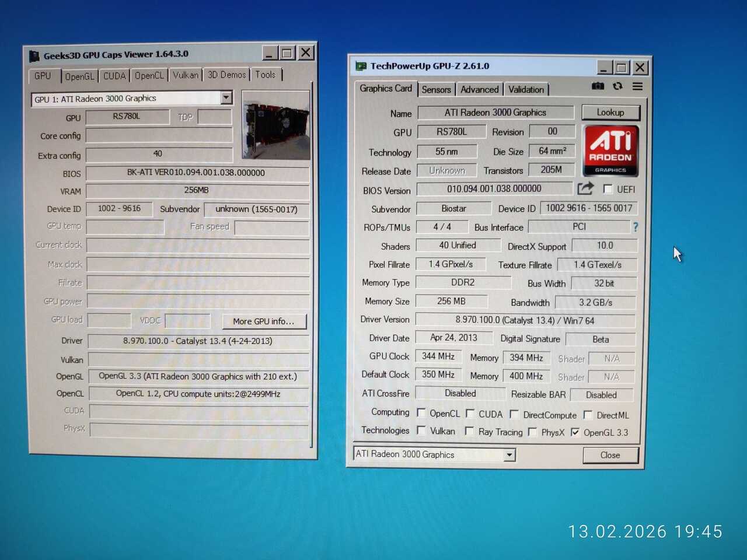Minimize the GPU Caps Viewer window

(270, 54)
